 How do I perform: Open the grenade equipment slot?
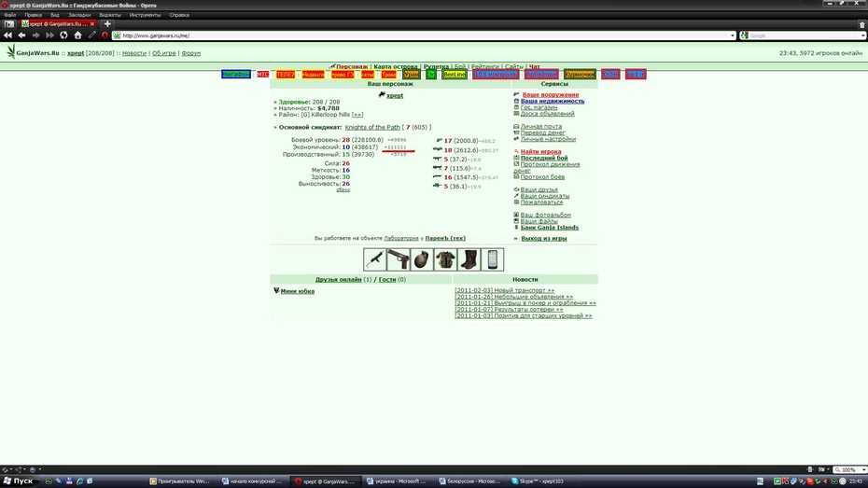pos(421,259)
